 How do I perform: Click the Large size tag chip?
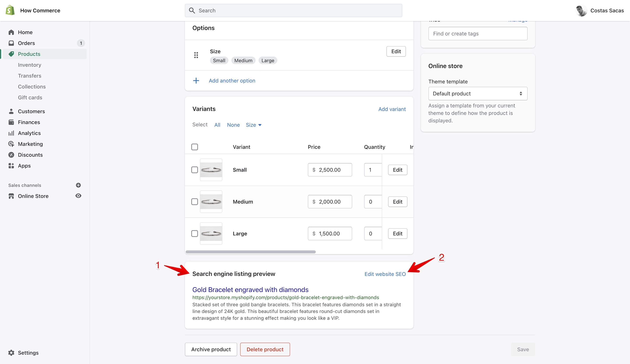(268, 61)
